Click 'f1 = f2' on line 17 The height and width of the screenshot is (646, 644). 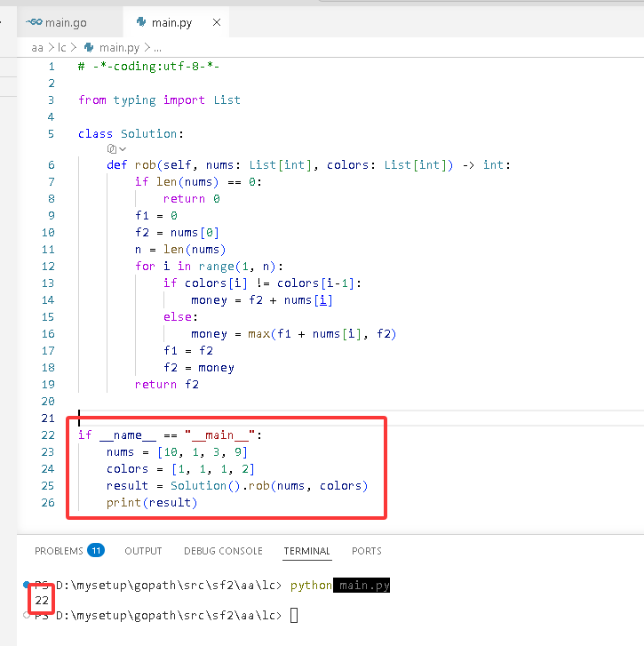(188, 351)
